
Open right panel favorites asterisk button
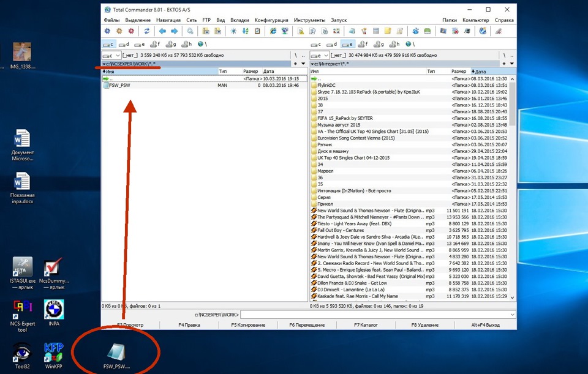(x=503, y=64)
